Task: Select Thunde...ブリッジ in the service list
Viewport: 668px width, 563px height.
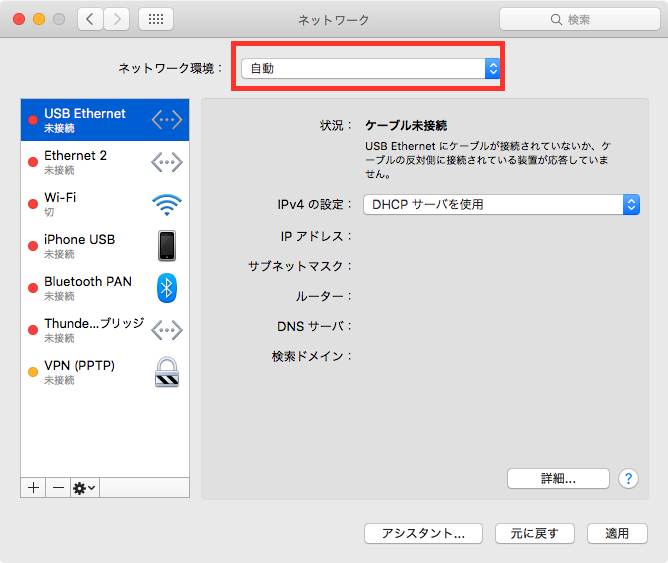Action: pos(105,330)
